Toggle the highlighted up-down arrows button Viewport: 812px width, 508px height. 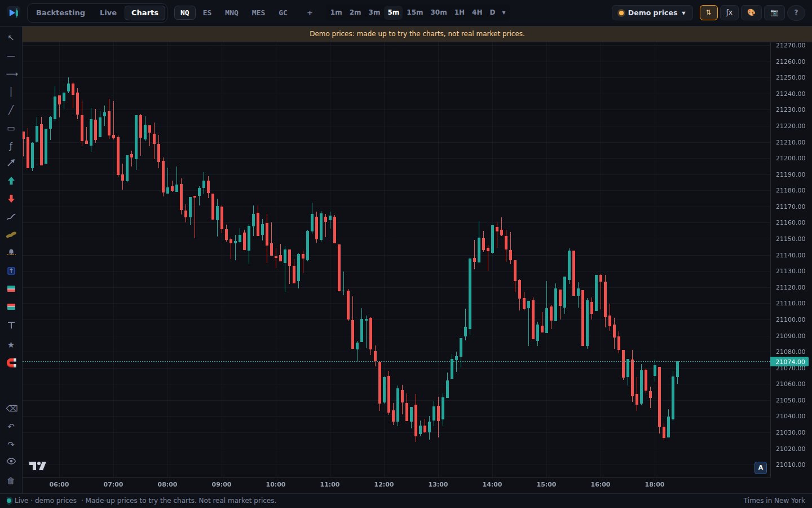(x=708, y=12)
